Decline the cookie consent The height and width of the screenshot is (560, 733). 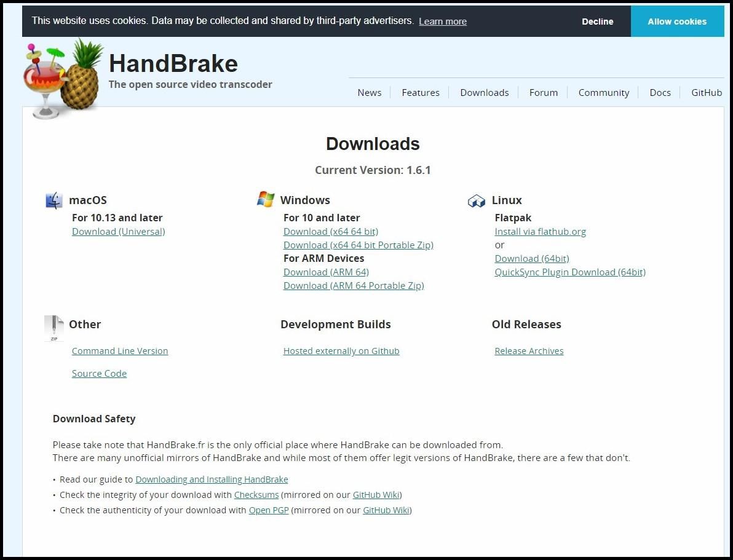pyautogui.click(x=598, y=22)
